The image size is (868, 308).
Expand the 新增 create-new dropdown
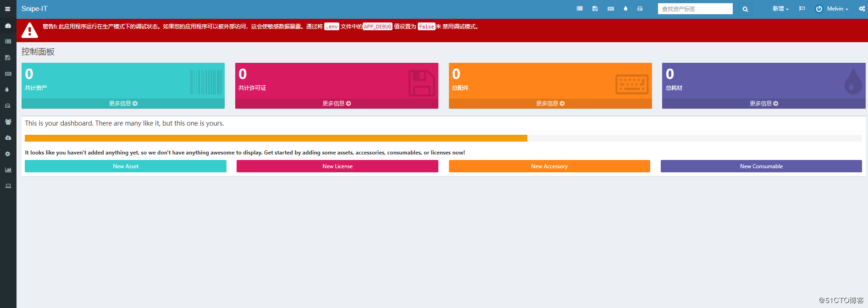[x=780, y=9]
